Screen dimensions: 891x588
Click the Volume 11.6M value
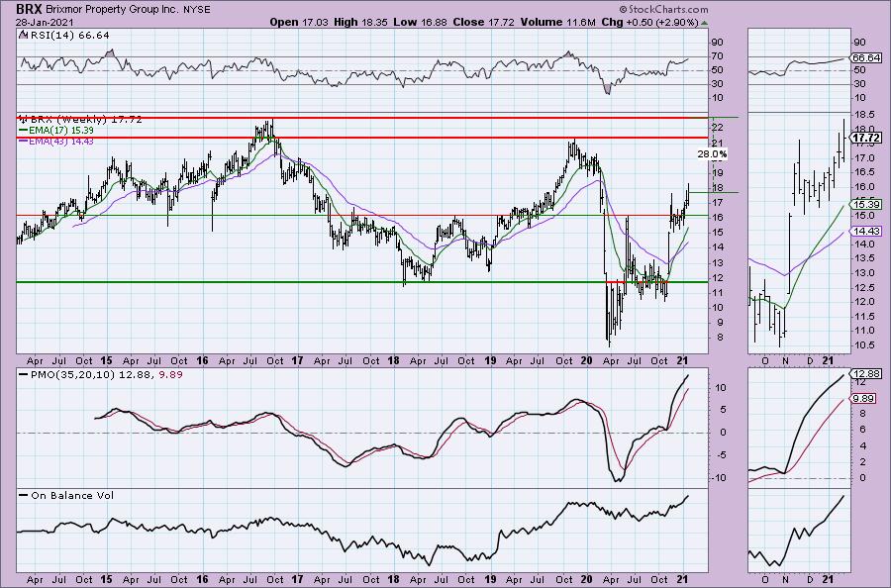[557, 22]
